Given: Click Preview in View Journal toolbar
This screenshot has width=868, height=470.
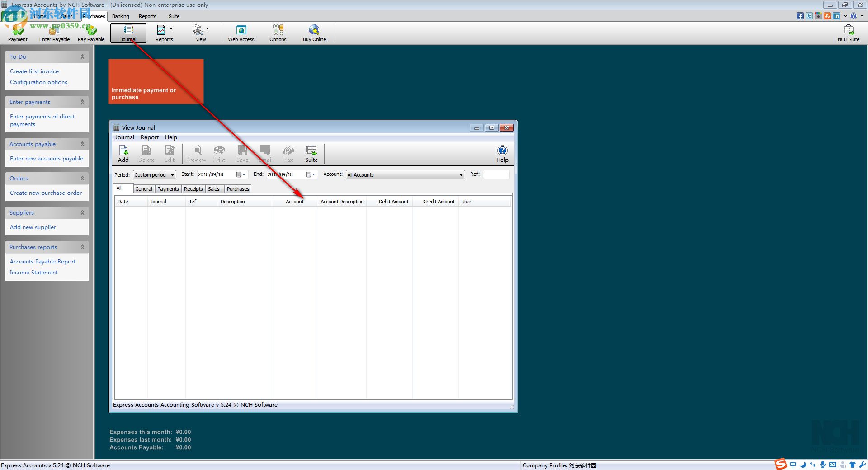Looking at the screenshot, I should [x=196, y=154].
